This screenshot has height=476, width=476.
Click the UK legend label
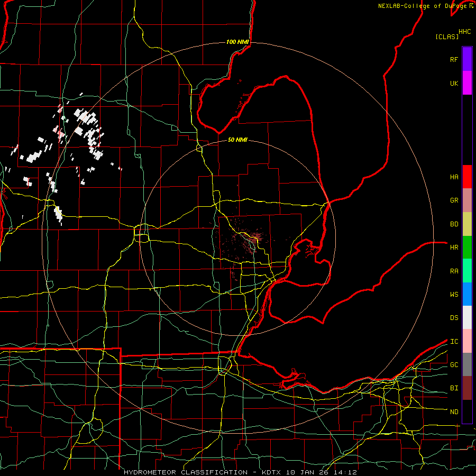click(x=454, y=83)
